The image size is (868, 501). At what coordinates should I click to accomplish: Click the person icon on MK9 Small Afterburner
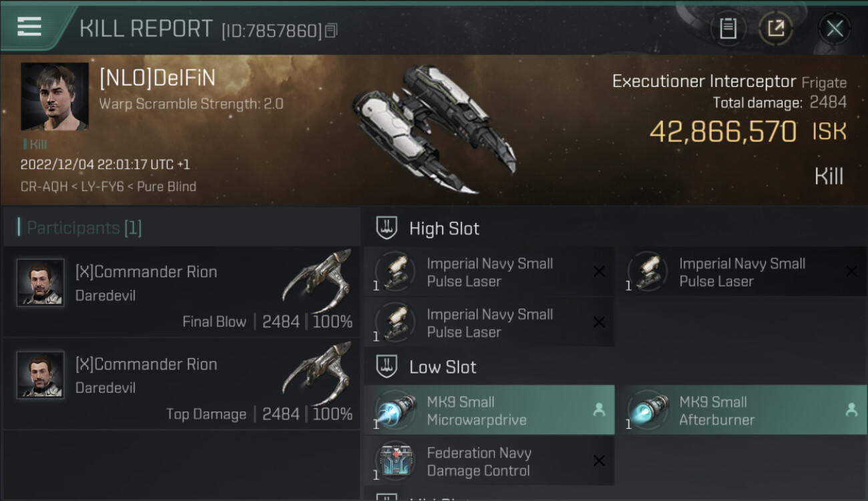coord(851,409)
